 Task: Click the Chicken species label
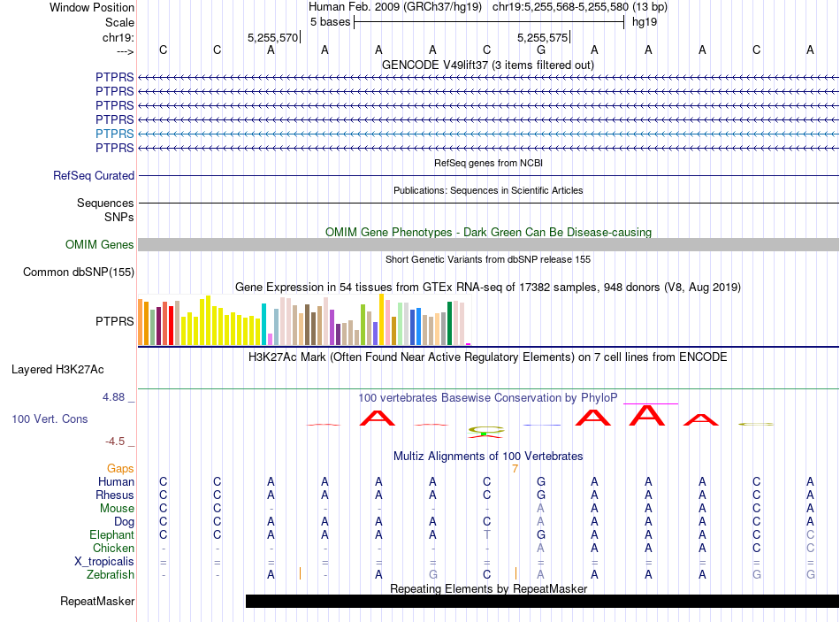(x=113, y=548)
